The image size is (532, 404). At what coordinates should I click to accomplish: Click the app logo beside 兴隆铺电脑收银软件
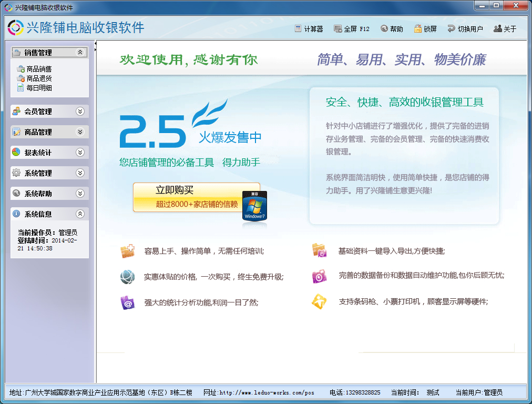(16, 27)
